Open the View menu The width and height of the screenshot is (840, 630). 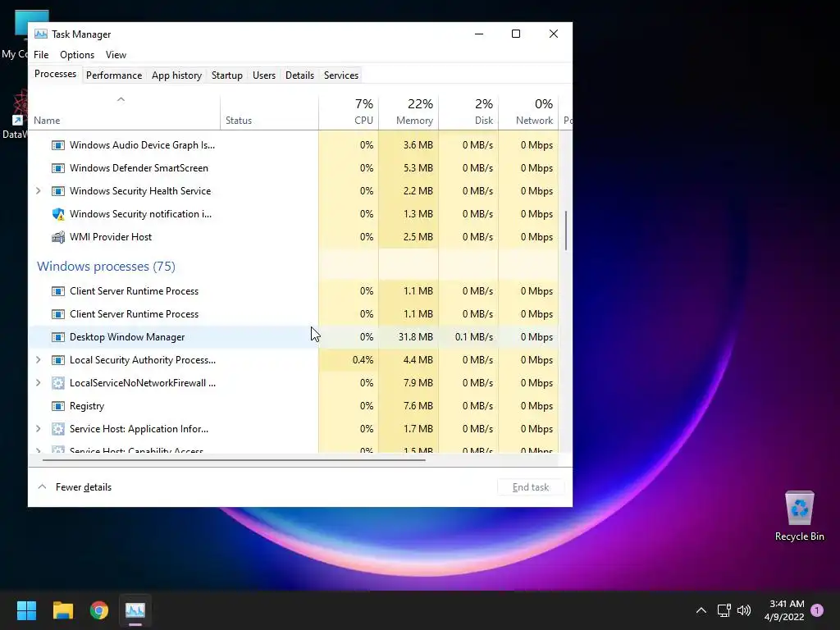tap(116, 55)
